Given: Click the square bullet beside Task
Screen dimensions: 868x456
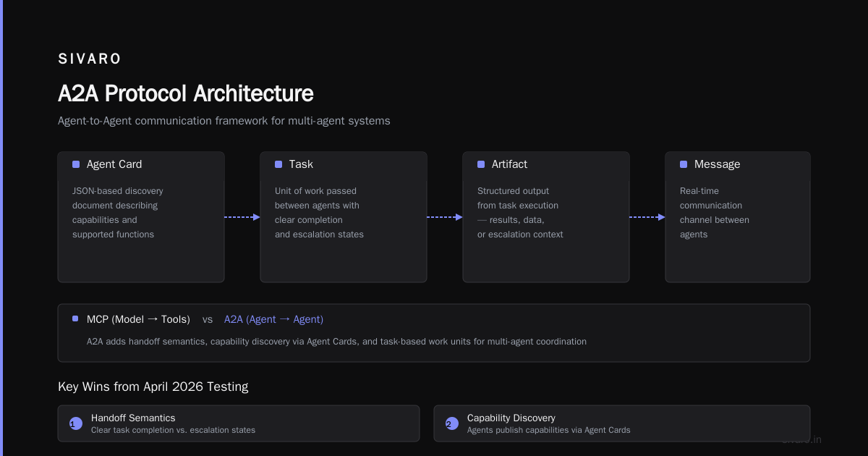Looking at the screenshot, I should click(278, 164).
